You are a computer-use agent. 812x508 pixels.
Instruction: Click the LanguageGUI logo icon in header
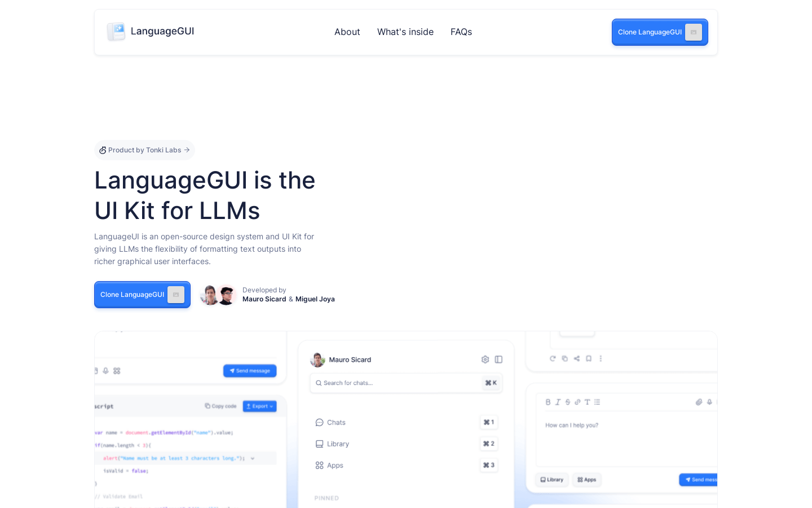pos(116,32)
